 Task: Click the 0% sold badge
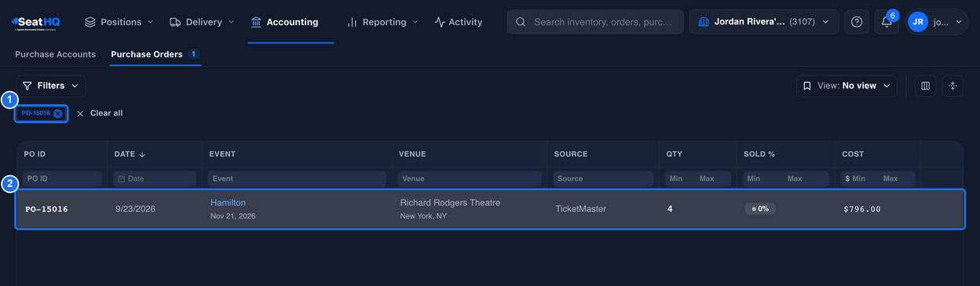(760, 209)
